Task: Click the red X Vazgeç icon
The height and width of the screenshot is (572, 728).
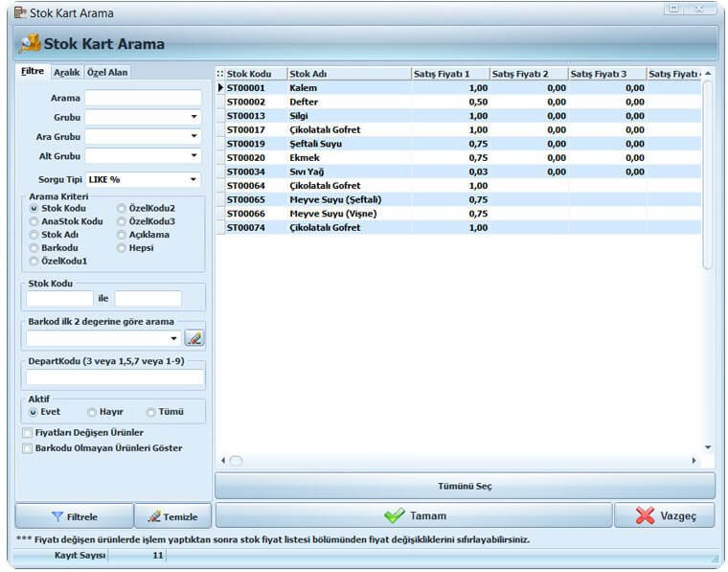Action: point(646,515)
